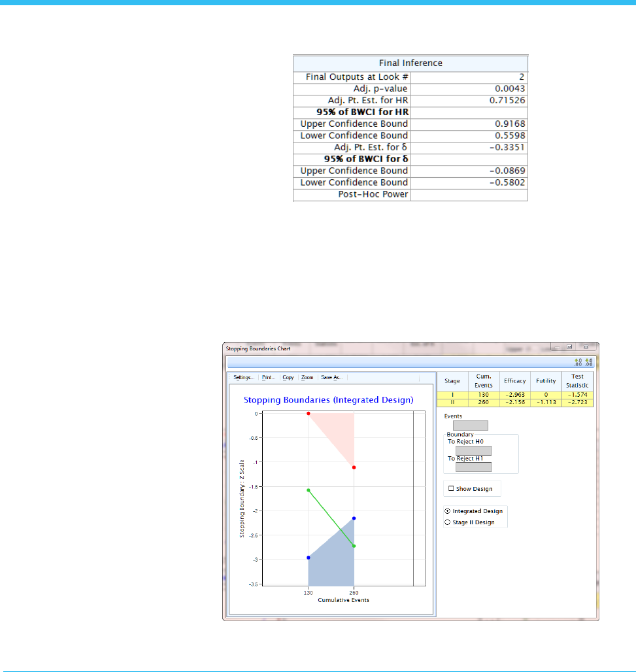Click the empty Post-Hoc Power value cell
Screen dimensions: 636x672
click(x=469, y=195)
